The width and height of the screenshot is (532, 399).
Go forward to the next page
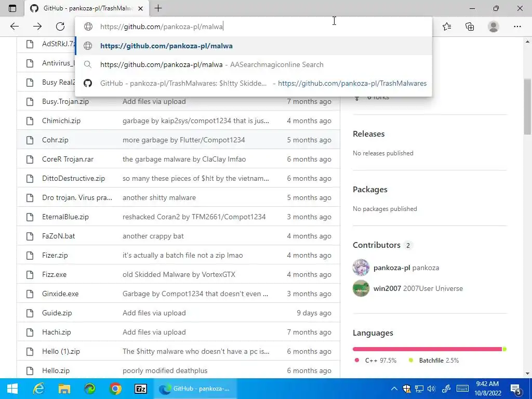point(37,26)
